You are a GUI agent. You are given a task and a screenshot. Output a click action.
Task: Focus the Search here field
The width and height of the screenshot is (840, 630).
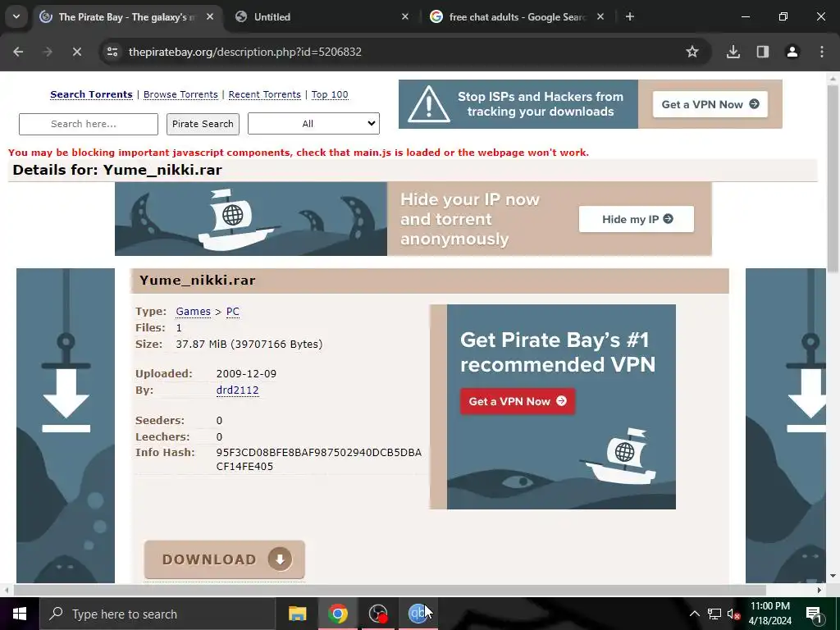tap(89, 124)
